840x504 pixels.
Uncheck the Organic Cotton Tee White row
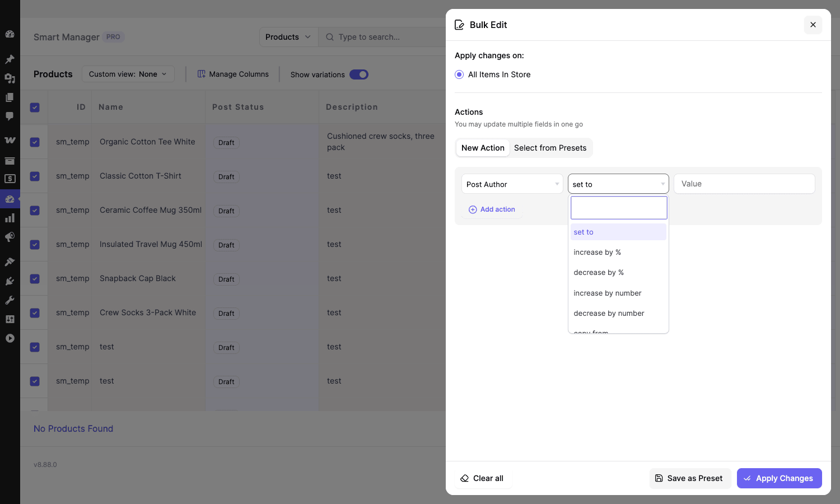35,142
